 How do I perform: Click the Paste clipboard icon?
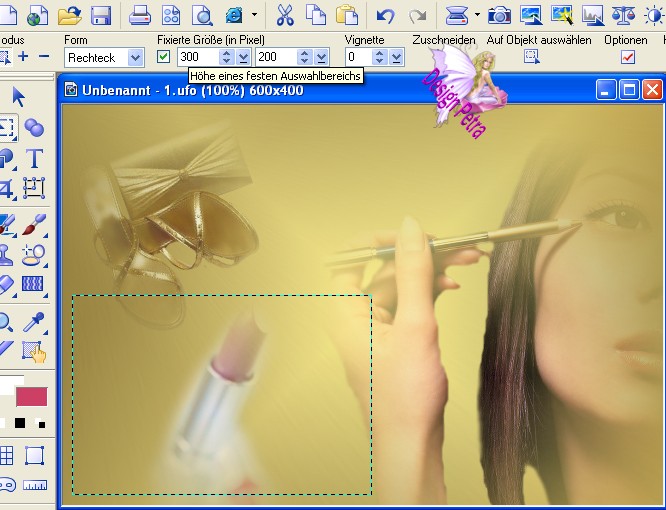click(x=347, y=15)
